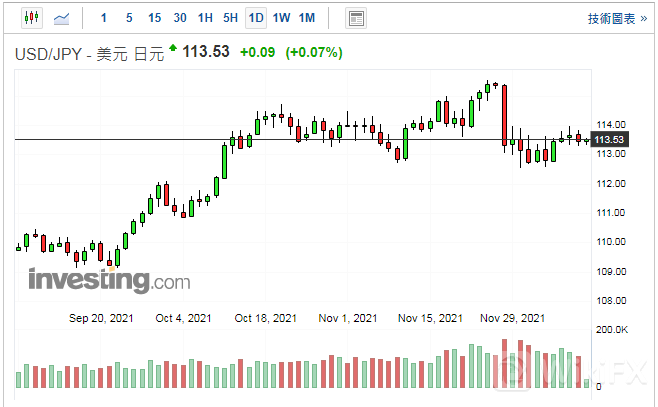Select the active 1D daily interval
This screenshot has width=658, height=407.
click(x=256, y=18)
